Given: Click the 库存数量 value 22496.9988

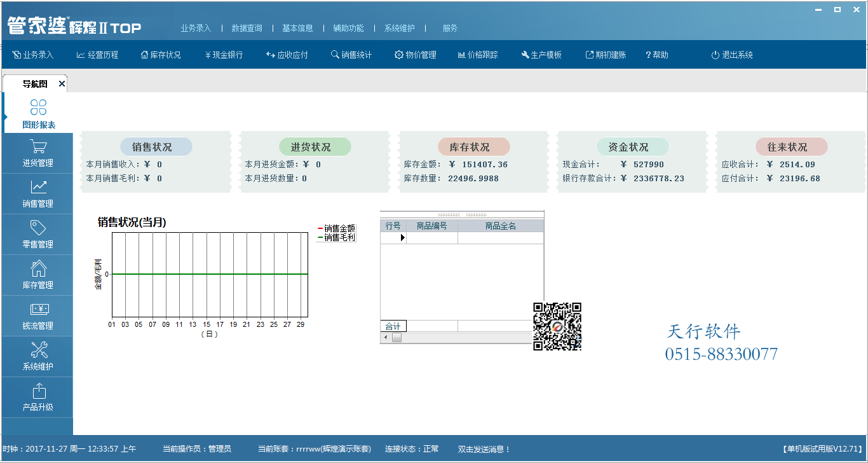Looking at the screenshot, I should point(473,179).
